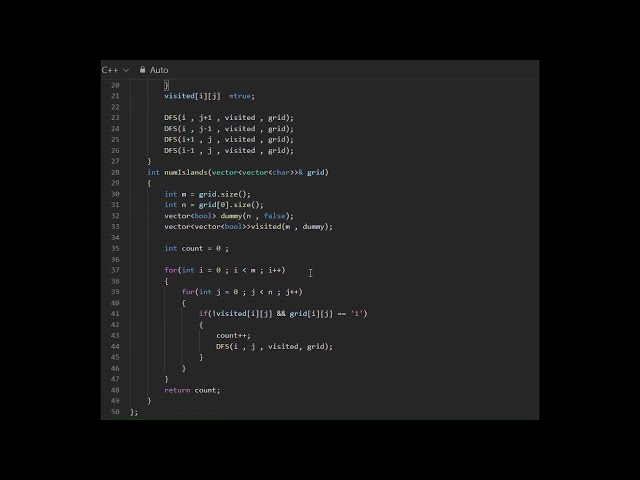Click 'visited[i][j] =true;' on line 21
Screen dimensions: 640x480
pyautogui.click(x=209, y=96)
